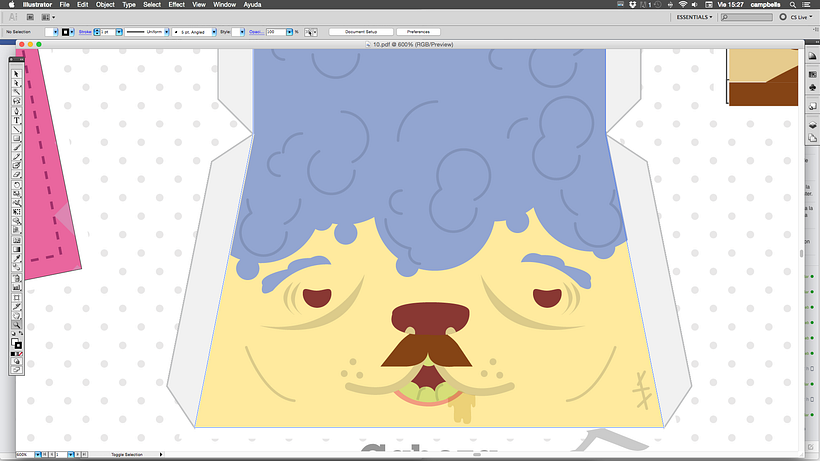This screenshot has width=820, height=461.
Task: Select the Gradient tool
Action: coord(16,249)
